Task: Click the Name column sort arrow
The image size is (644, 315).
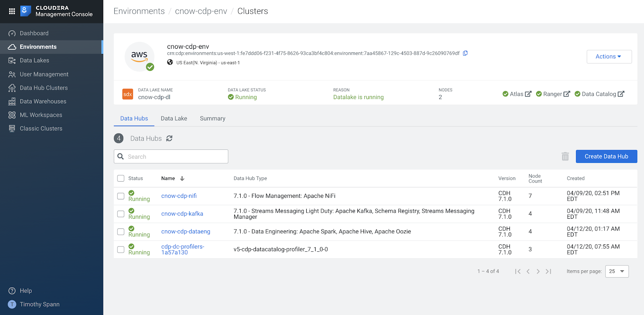Action: (182, 178)
